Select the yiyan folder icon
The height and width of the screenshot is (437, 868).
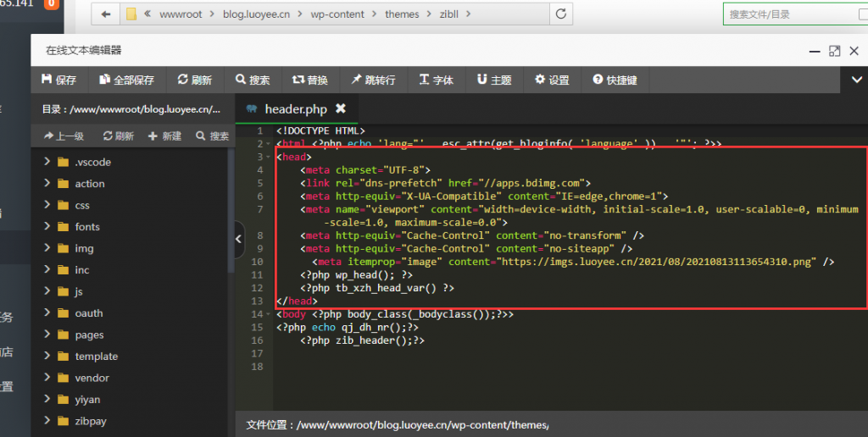[63, 400]
